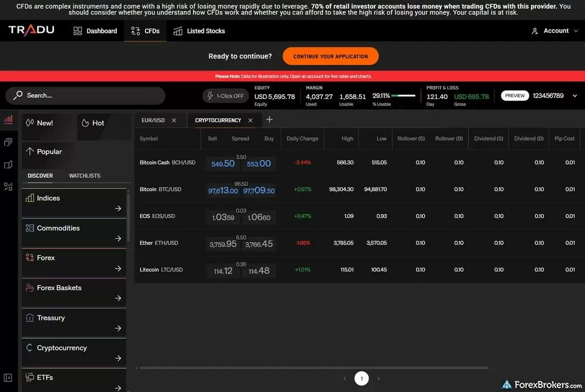Click the search magnifier icon
This screenshot has width=585, height=392.
tap(18, 95)
